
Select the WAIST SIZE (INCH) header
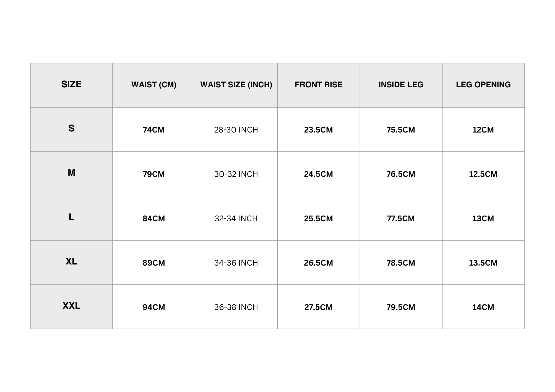click(x=236, y=85)
